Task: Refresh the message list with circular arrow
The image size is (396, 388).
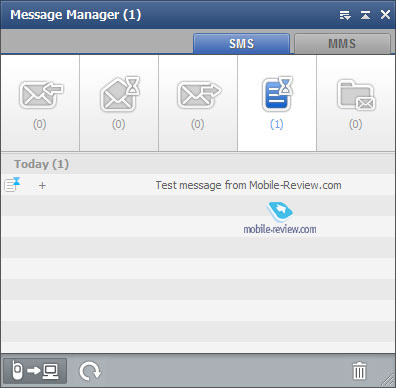Action: (x=90, y=371)
